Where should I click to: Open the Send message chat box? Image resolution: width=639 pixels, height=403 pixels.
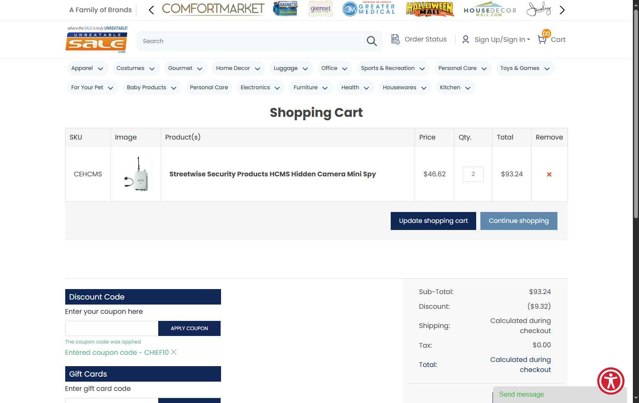tap(558, 394)
